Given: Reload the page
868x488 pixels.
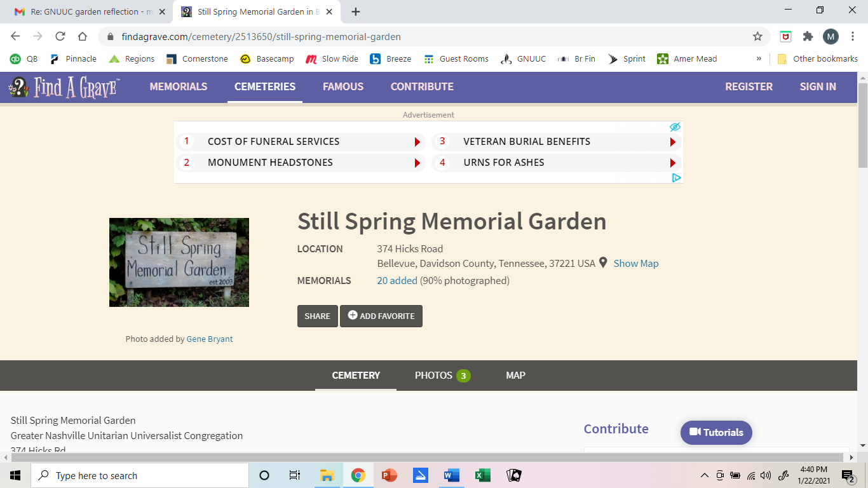Looking at the screenshot, I should click(60, 36).
